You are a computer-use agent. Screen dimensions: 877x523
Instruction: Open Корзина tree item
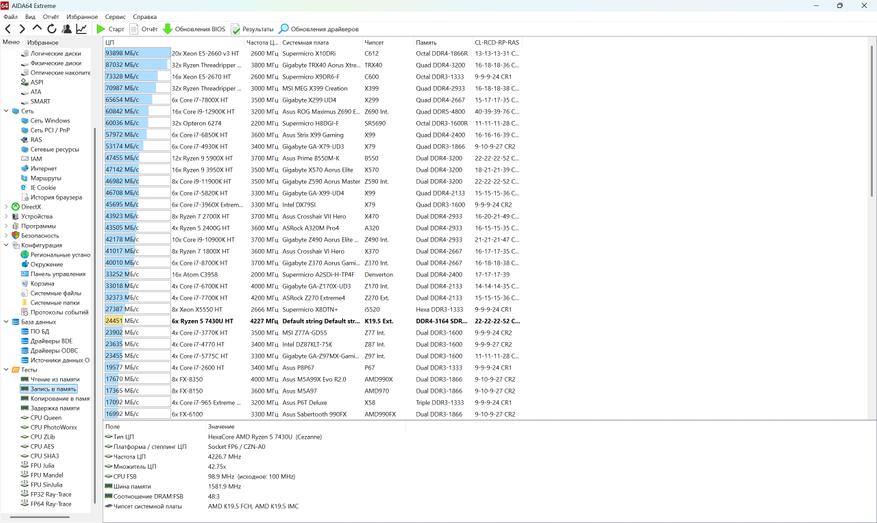[37, 284]
